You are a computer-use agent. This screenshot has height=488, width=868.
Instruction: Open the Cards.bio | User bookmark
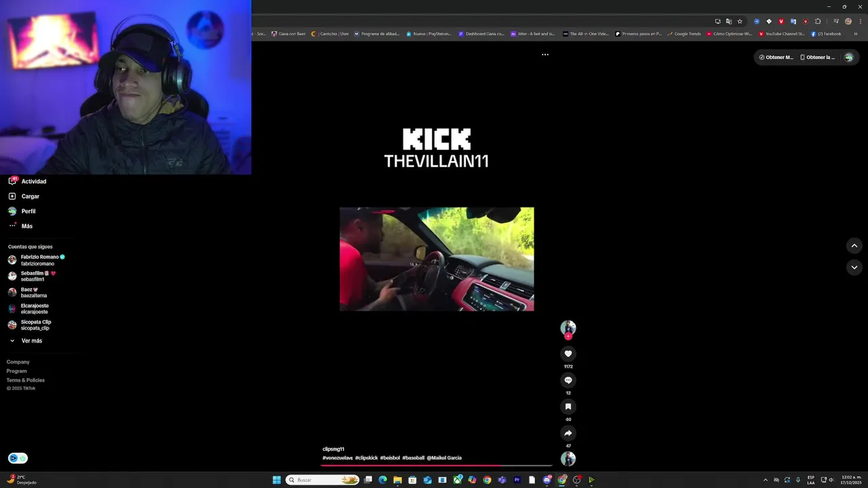tap(330, 34)
